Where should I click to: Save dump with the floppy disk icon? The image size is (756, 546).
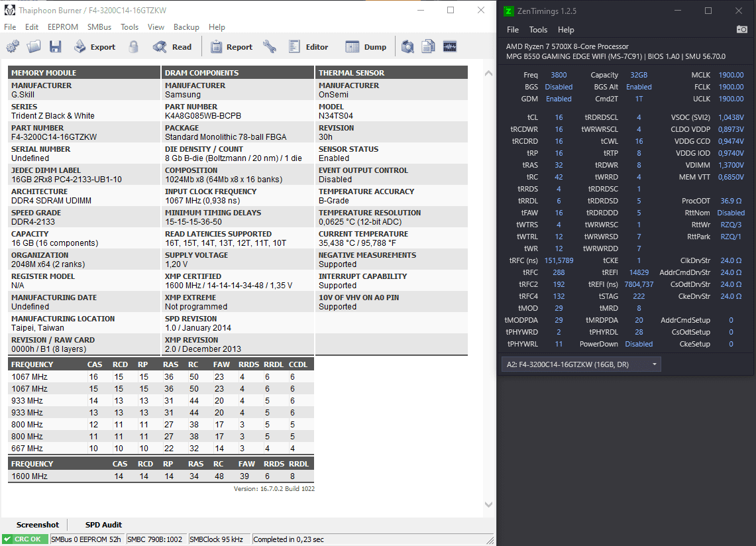(x=56, y=47)
